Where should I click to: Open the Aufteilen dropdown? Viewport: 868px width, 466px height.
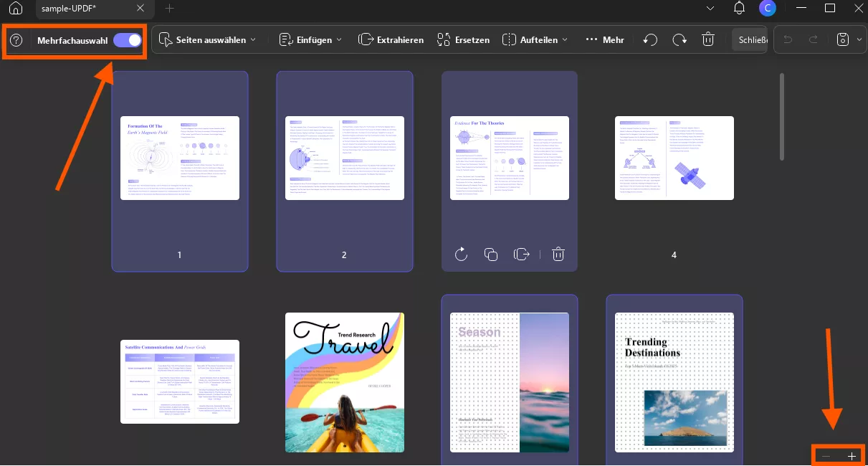[x=535, y=40]
